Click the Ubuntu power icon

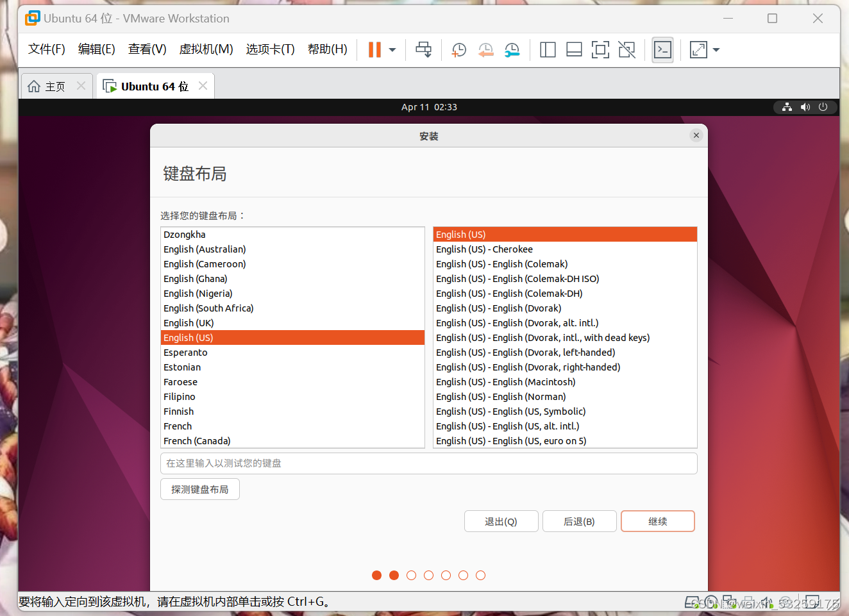pos(823,107)
